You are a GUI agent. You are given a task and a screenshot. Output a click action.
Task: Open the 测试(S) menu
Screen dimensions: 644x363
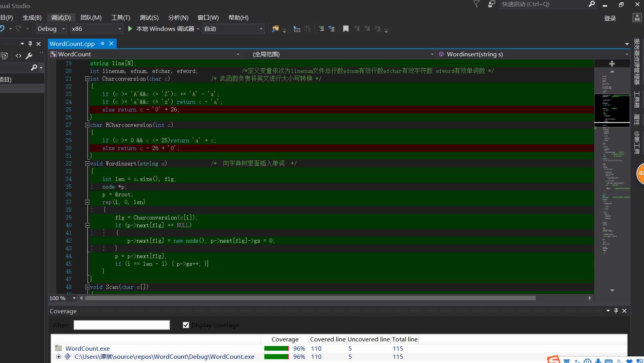(x=149, y=18)
